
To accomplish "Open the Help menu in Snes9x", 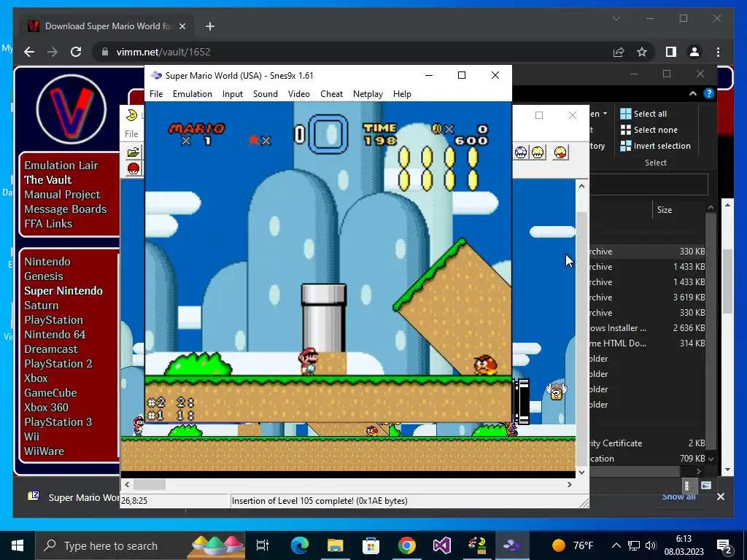I will [402, 94].
